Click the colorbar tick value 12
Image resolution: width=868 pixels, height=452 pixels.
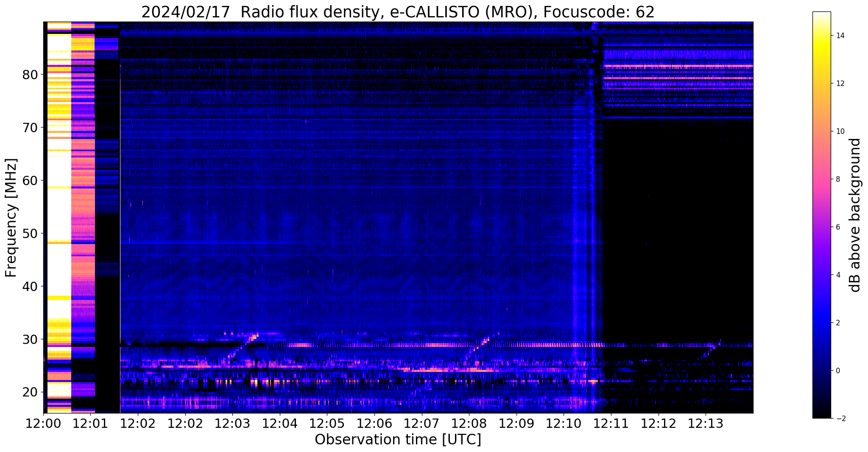pos(840,83)
